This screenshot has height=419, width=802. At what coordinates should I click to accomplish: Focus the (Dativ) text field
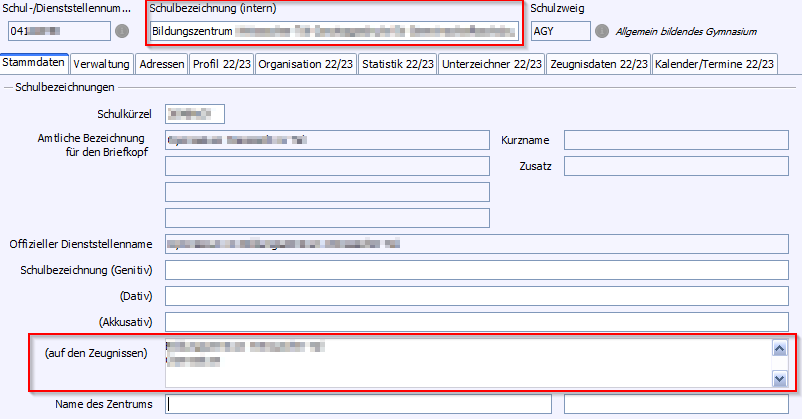481,296
